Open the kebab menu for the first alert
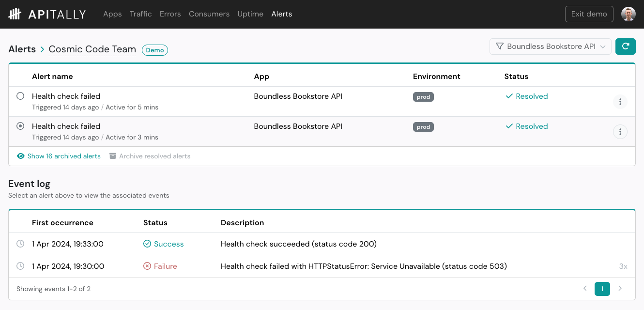Image resolution: width=644 pixels, height=310 pixels. (x=620, y=102)
